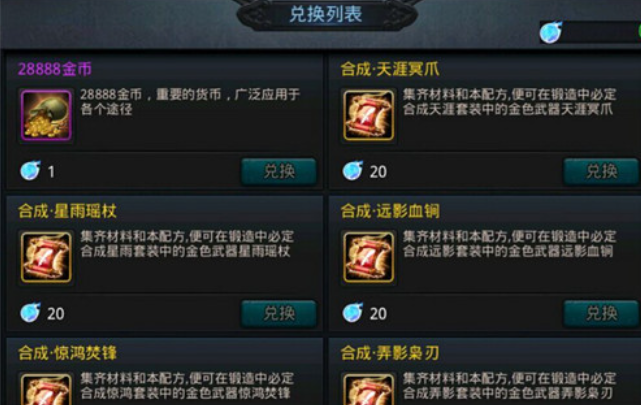Click the orb cost icon for 星雨瑶杖

pos(31,312)
